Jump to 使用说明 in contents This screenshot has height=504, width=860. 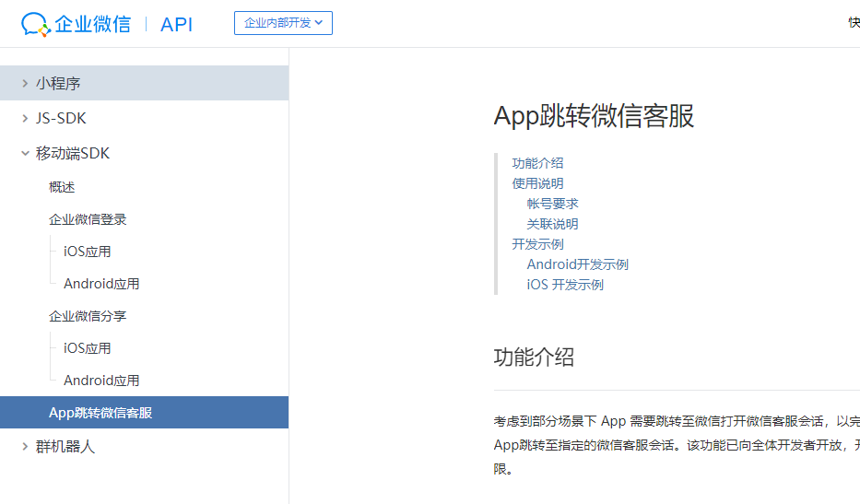(537, 183)
